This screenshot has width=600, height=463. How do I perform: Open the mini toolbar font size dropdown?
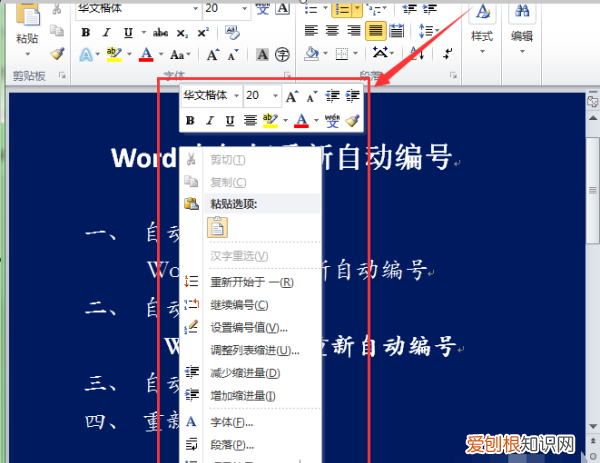point(275,95)
